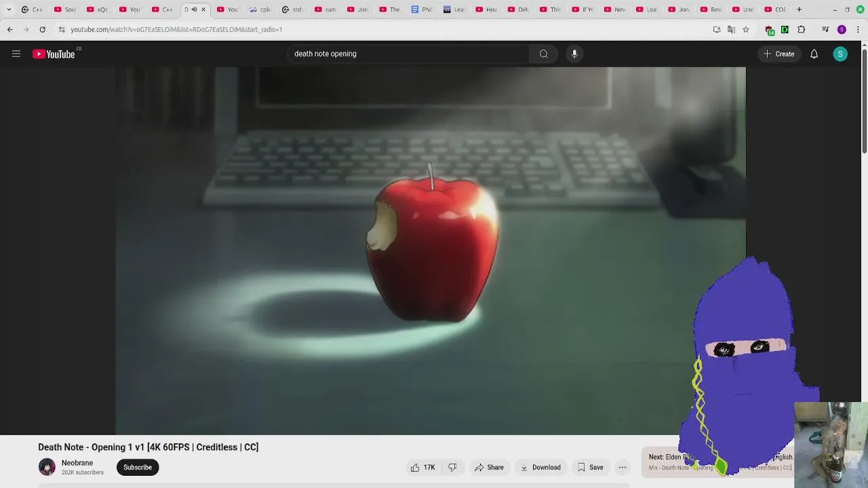Viewport: 868px width, 488px height.
Task: Open the green D extension
Action: [785, 30]
